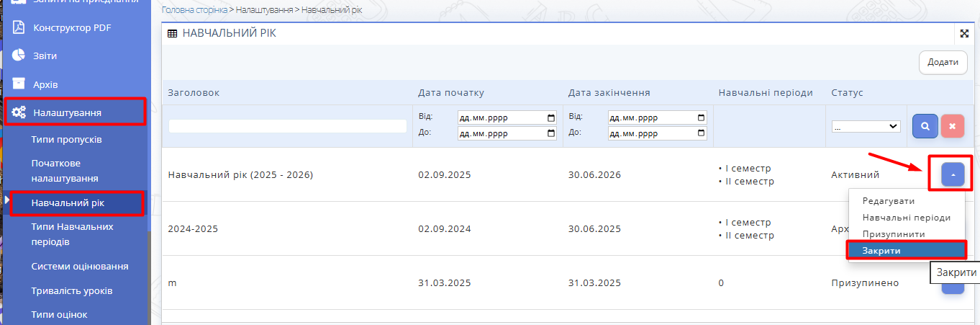Collapse actions menu for Навчальний рік 2025-2026

(952, 174)
